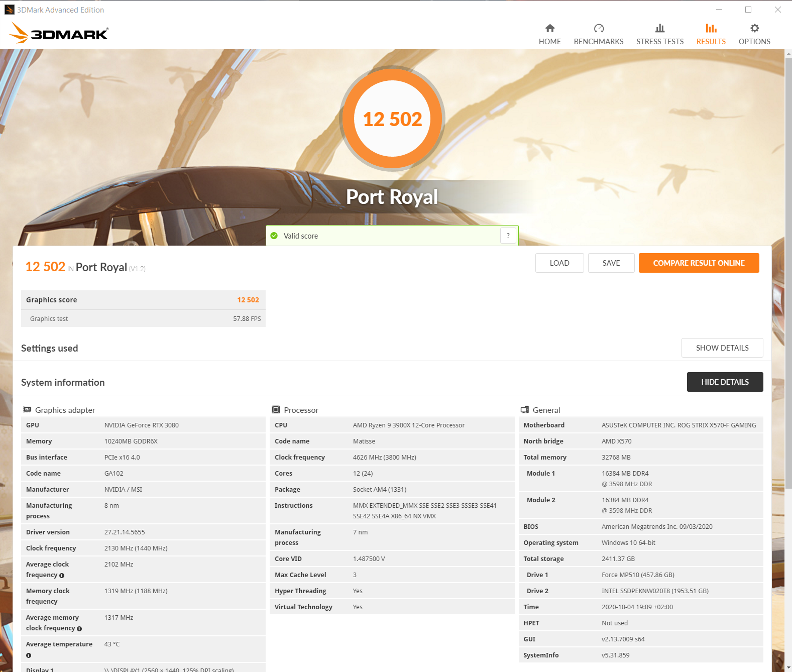Image resolution: width=792 pixels, height=672 pixels.
Task: Click the 3DMark logo
Action: coord(59,33)
